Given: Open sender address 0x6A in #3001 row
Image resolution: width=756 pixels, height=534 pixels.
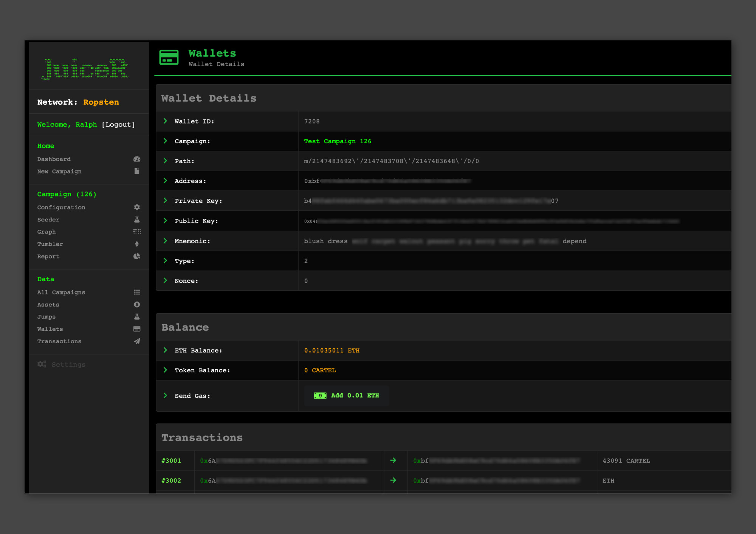Looking at the screenshot, I should pos(283,461).
